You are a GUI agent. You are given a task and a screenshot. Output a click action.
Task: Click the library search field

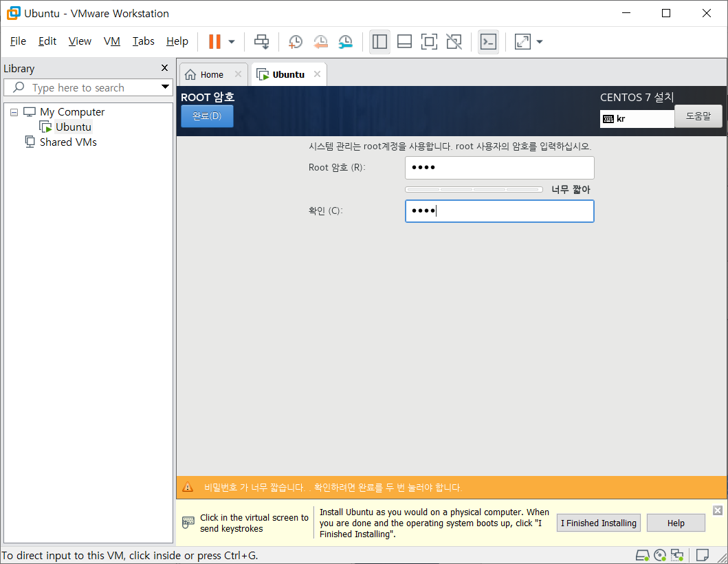coord(88,87)
